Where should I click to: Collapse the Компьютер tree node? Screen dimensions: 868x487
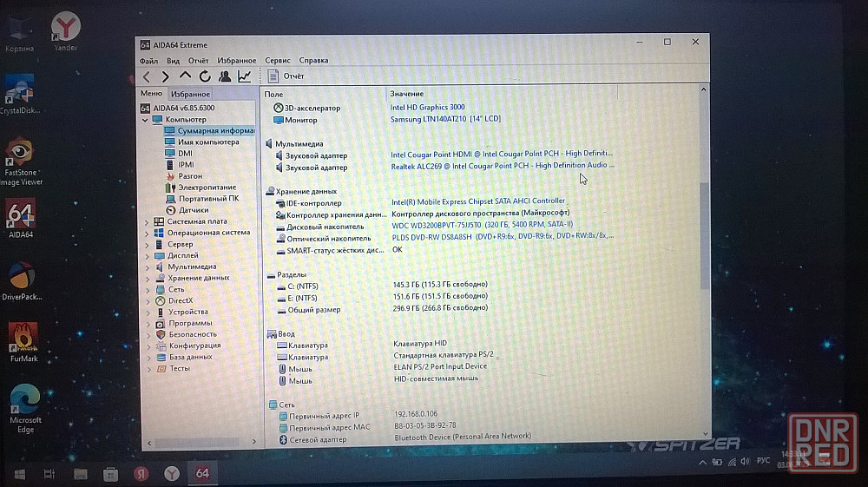[x=145, y=120]
